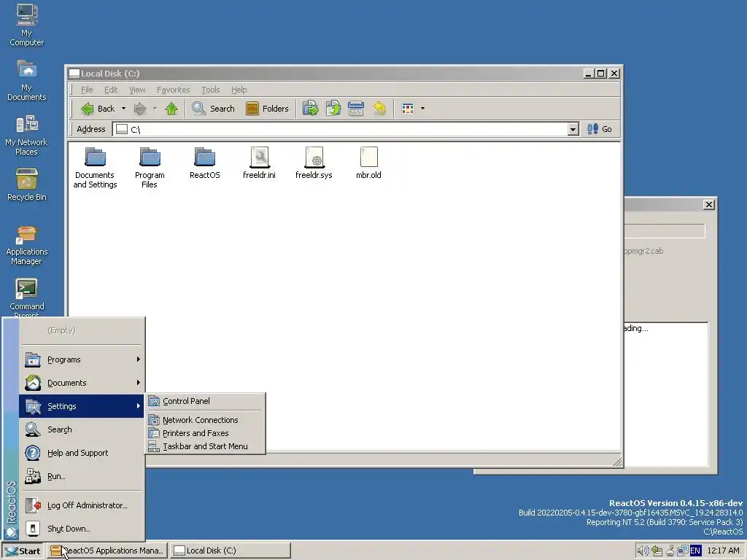Select the My Documents desktop icon

coord(27,80)
